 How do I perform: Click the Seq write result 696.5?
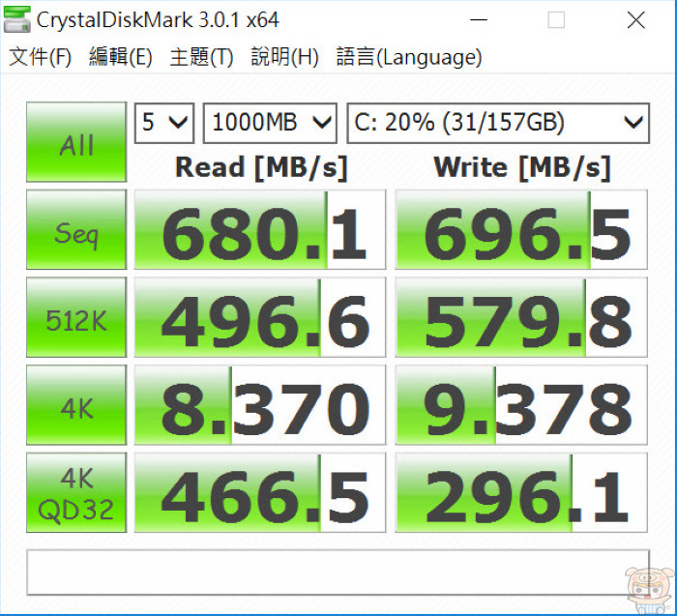[521, 229]
